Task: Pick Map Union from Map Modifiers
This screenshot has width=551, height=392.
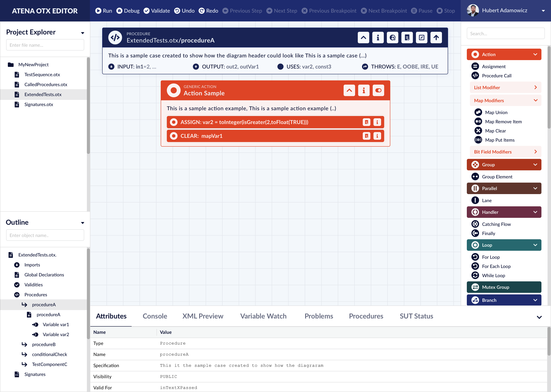Action: coord(491,112)
